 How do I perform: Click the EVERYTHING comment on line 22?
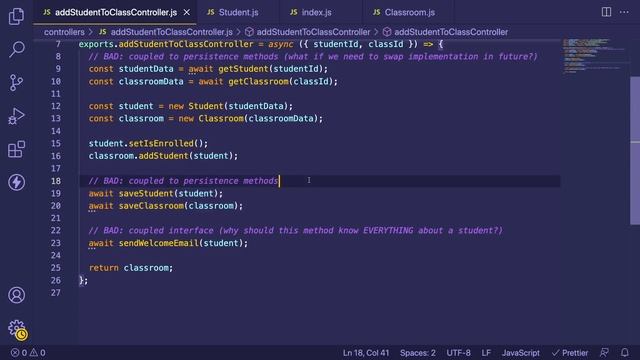388,230
